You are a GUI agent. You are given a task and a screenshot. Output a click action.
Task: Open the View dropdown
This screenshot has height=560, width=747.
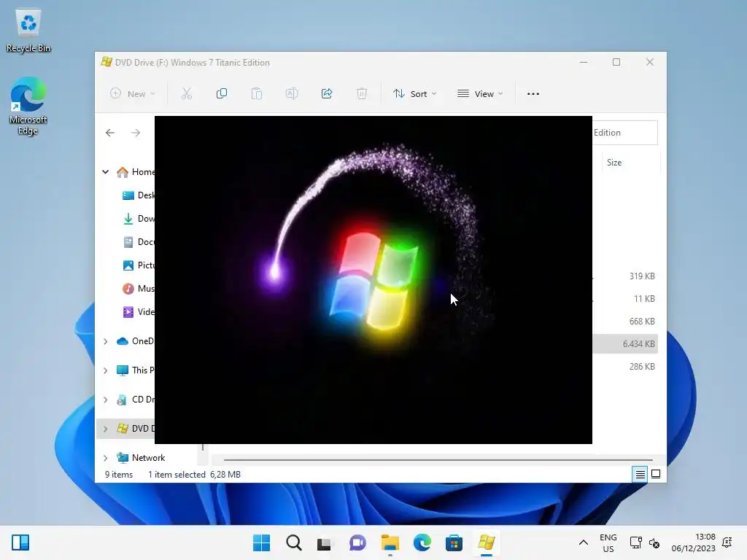(x=480, y=94)
